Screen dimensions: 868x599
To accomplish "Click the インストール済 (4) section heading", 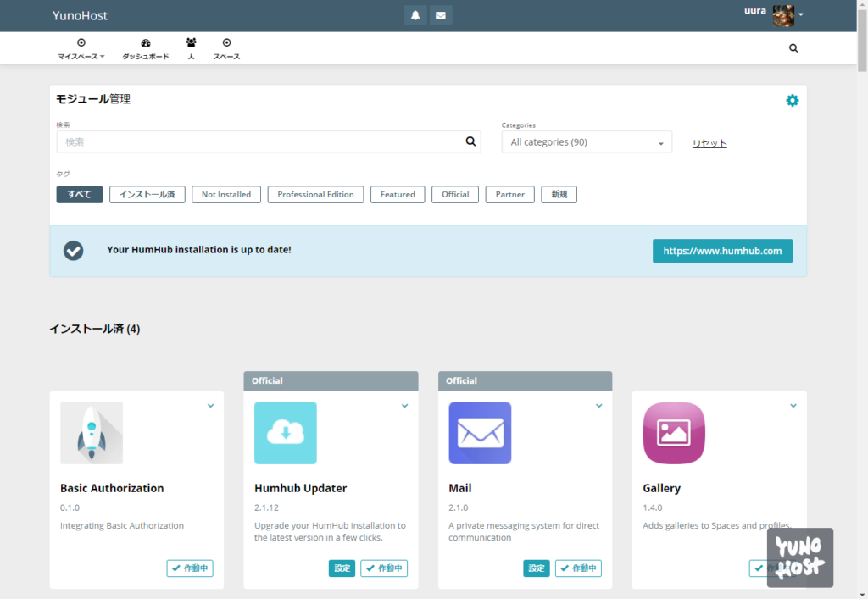I will click(x=95, y=329).
